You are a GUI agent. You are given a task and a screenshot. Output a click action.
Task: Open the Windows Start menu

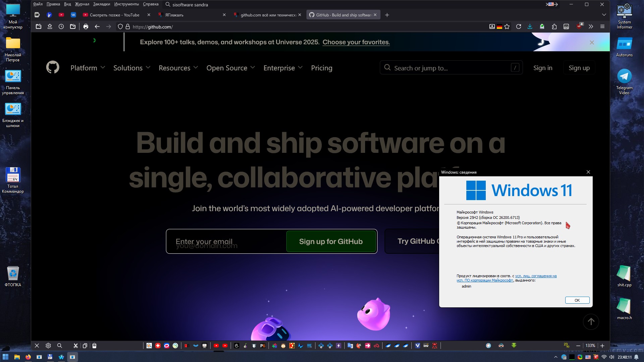pos(5,357)
